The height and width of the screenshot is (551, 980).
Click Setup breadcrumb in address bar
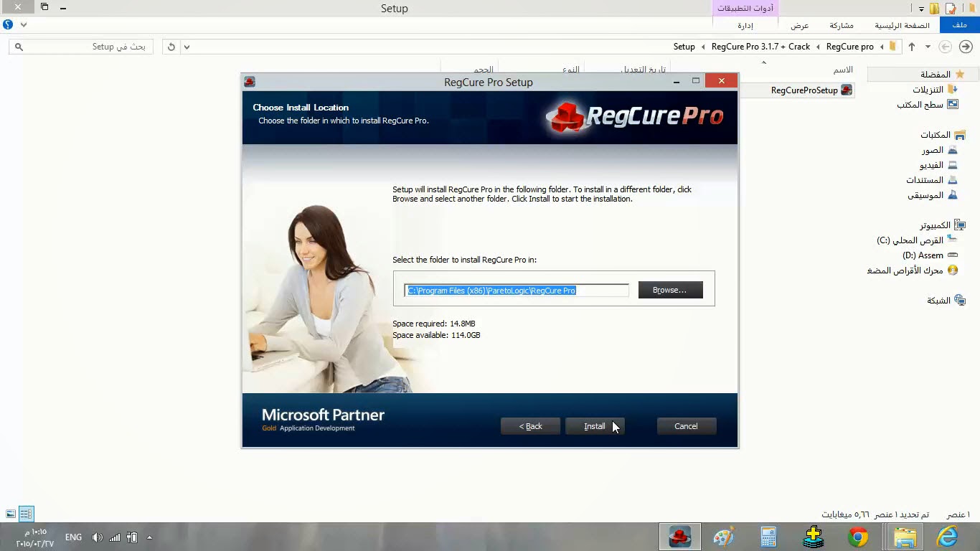(x=684, y=47)
